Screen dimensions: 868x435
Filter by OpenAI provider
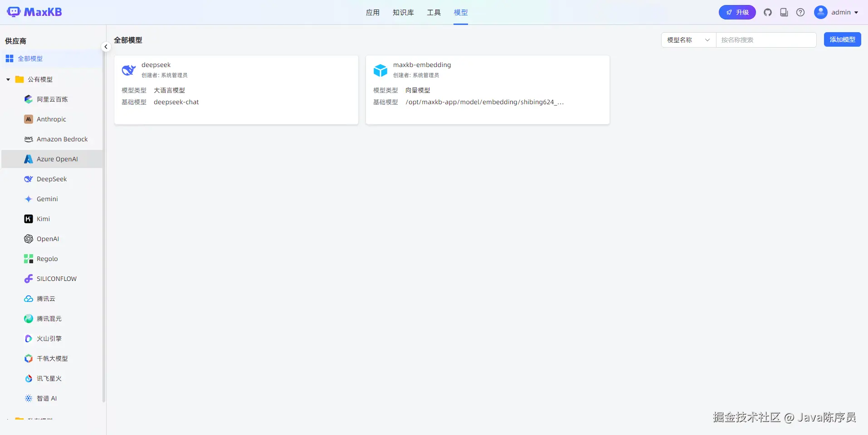[x=53, y=239]
